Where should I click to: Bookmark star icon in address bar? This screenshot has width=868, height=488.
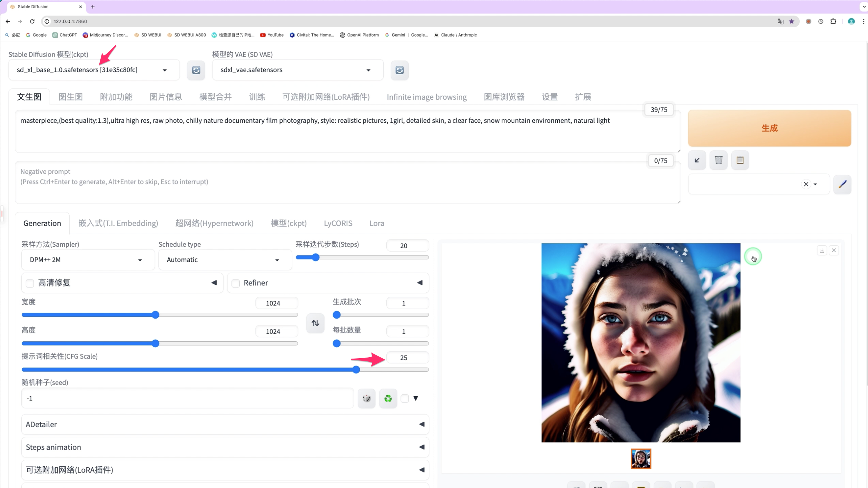(792, 21)
